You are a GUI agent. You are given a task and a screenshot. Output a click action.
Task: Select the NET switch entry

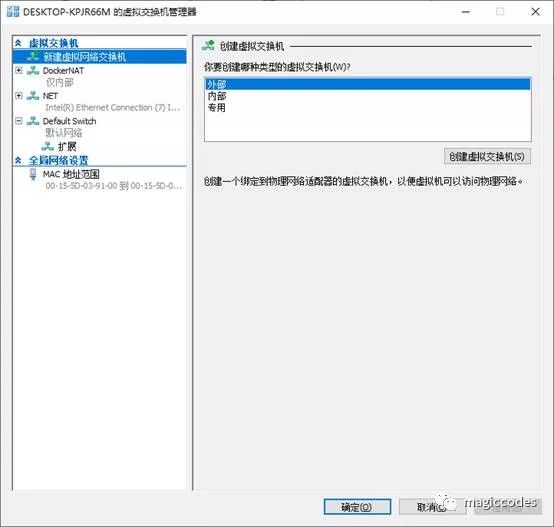pyautogui.click(x=50, y=96)
